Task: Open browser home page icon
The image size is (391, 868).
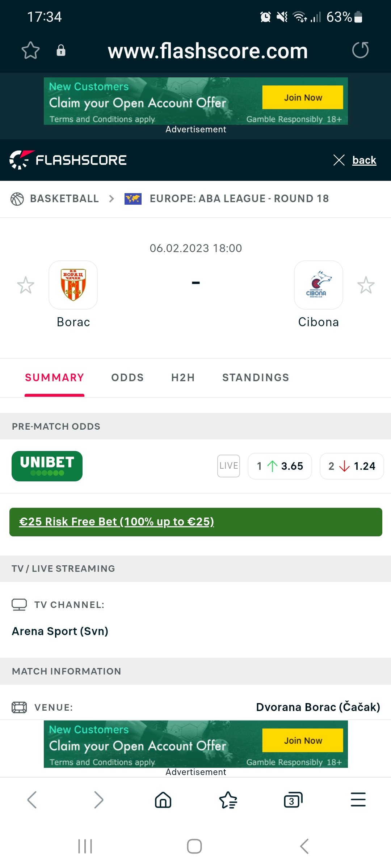Action: point(163,800)
